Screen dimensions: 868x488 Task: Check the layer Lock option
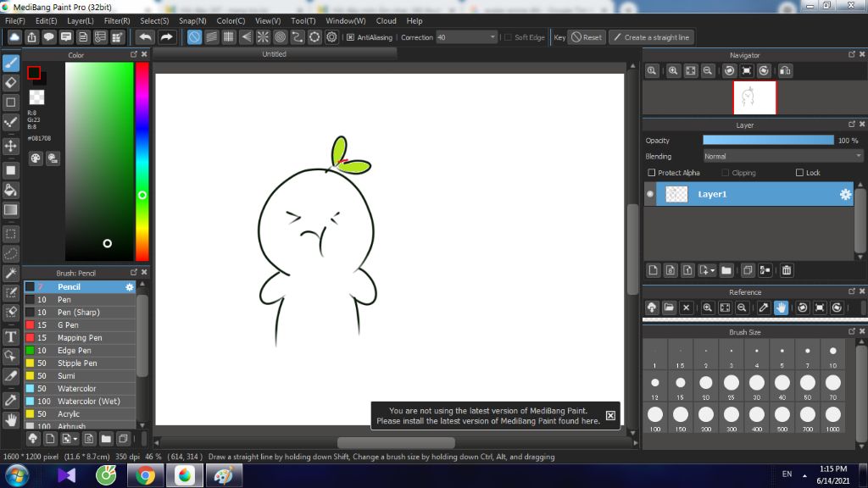pyautogui.click(x=799, y=173)
